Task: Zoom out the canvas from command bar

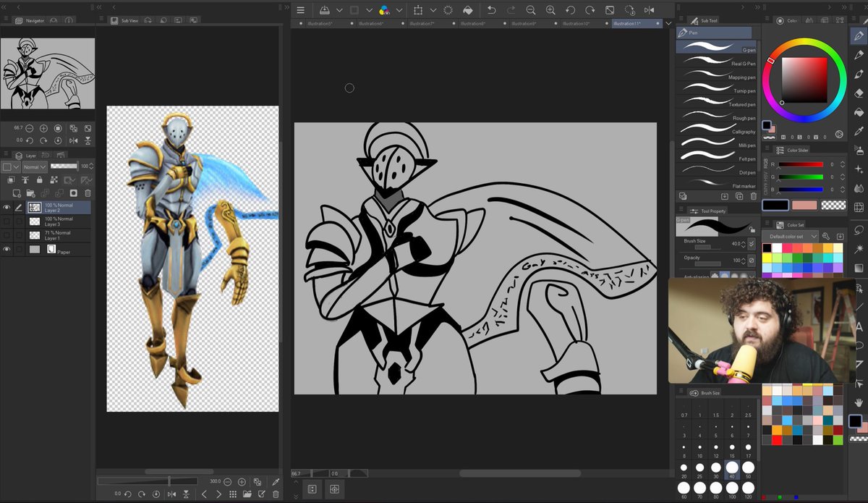Action: coord(531,10)
